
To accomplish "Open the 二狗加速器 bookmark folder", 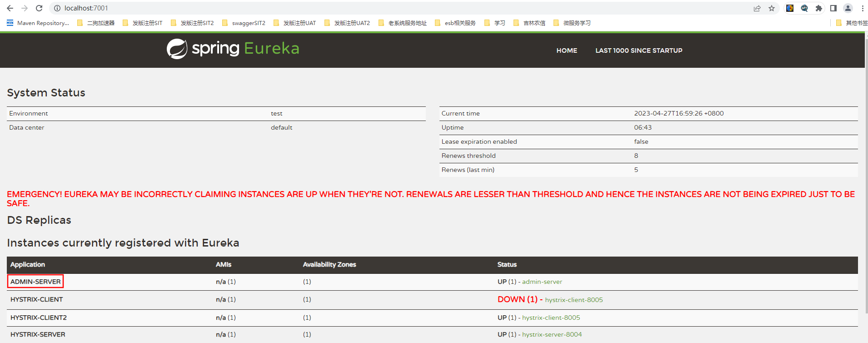I will coord(96,23).
